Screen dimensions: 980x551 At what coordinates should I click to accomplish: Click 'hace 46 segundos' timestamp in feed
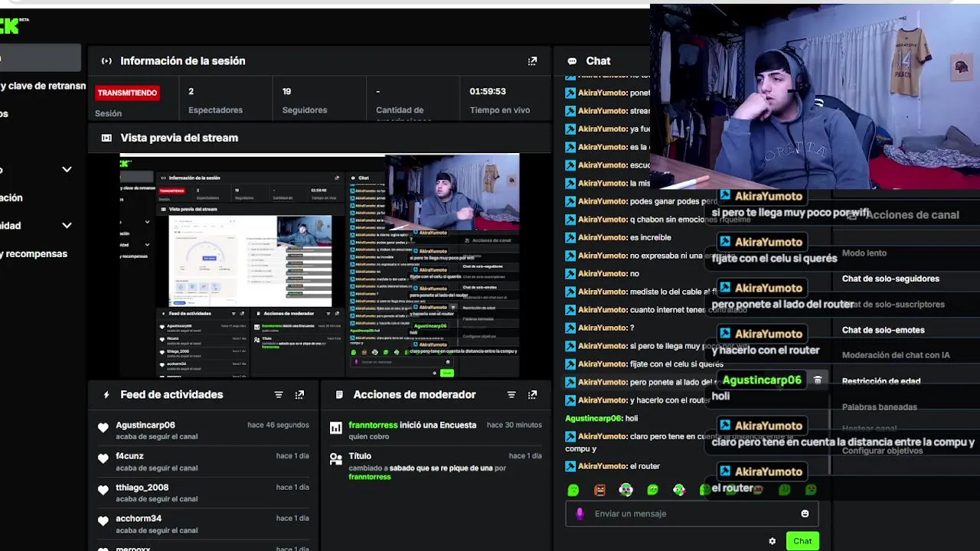[x=278, y=425]
